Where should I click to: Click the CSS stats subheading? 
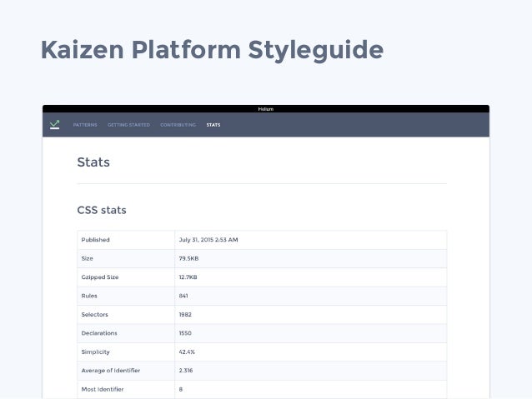[102, 210]
